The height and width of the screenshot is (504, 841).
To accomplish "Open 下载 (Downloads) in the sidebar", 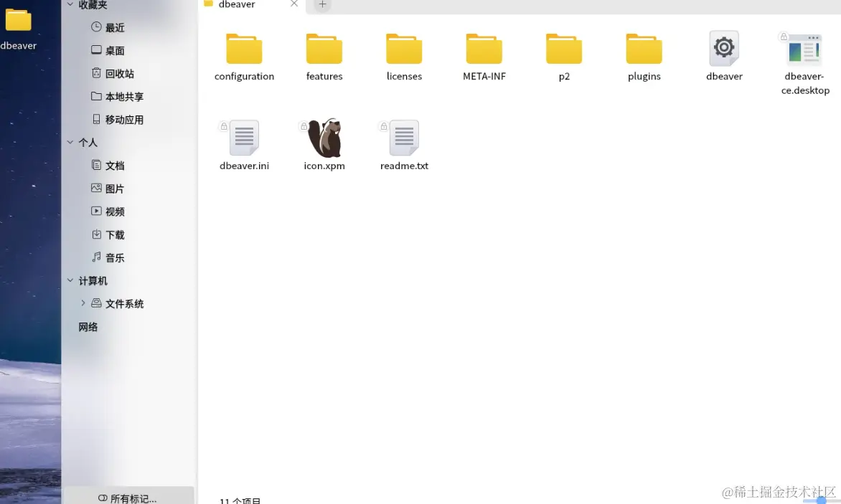I will (x=107, y=234).
